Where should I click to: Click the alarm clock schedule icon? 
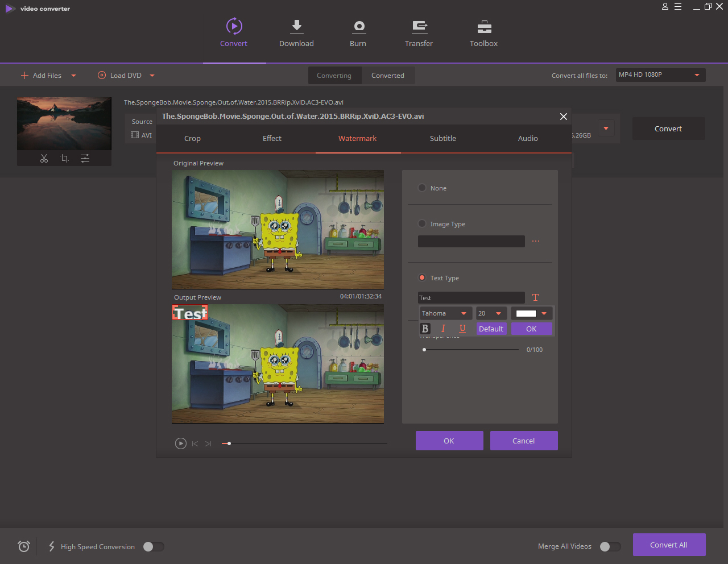(x=23, y=546)
